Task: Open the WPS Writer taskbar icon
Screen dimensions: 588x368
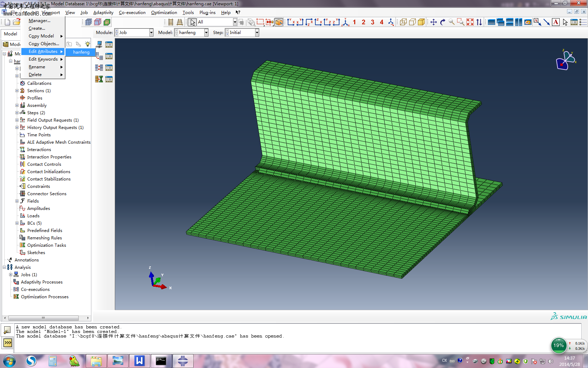Action: tap(139, 361)
